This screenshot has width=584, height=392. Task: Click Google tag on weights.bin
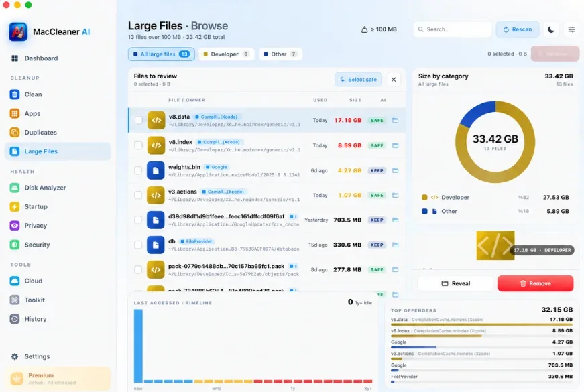pos(217,167)
